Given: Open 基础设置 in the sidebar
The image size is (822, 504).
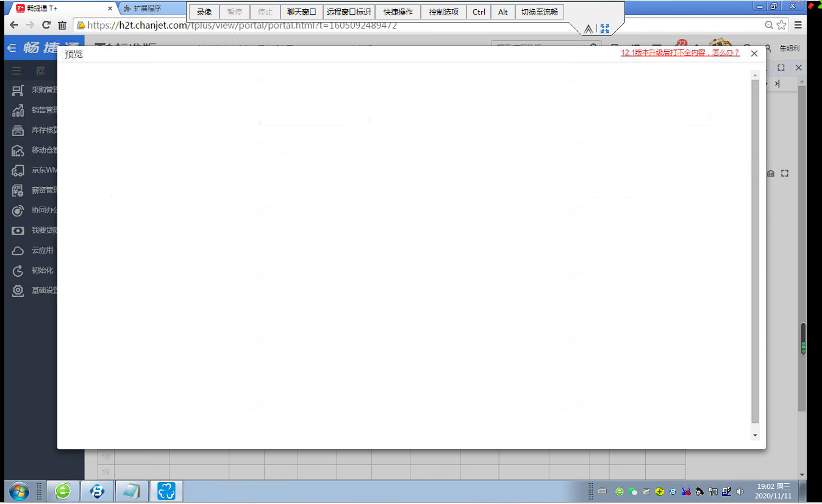Looking at the screenshot, I should coord(35,290).
